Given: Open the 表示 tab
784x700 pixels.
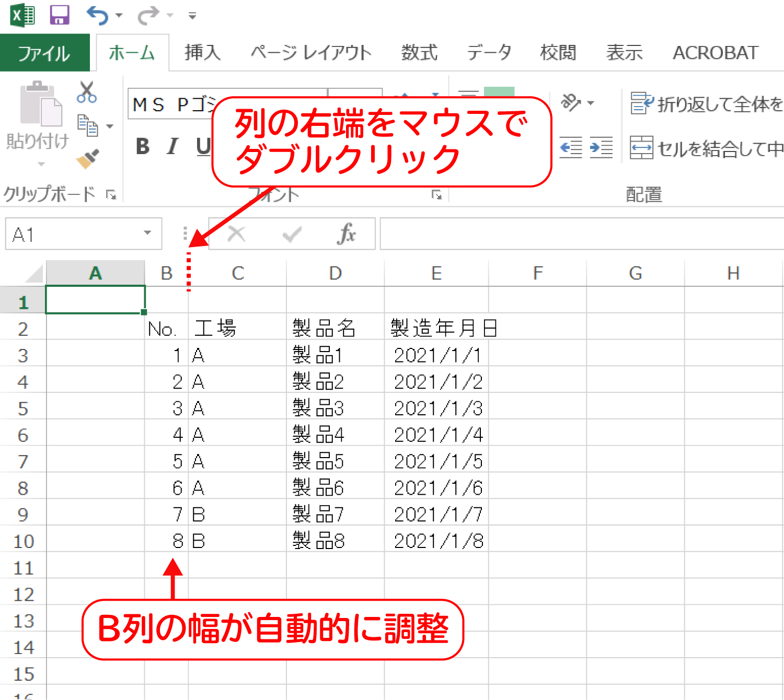Looking at the screenshot, I should click(x=624, y=52).
